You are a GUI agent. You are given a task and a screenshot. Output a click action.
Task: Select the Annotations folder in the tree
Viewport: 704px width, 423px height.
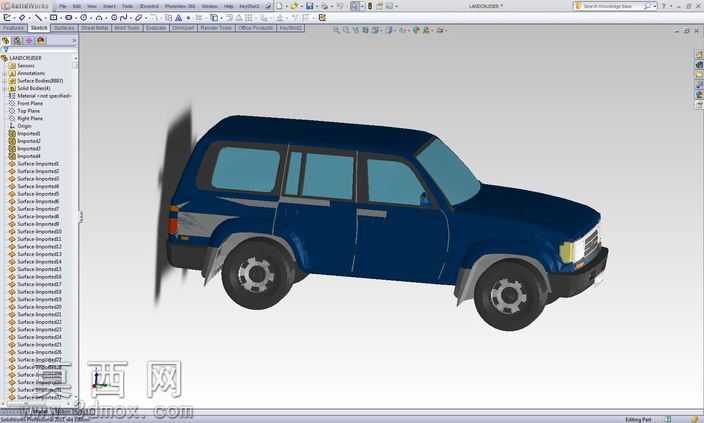[x=31, y=73]
